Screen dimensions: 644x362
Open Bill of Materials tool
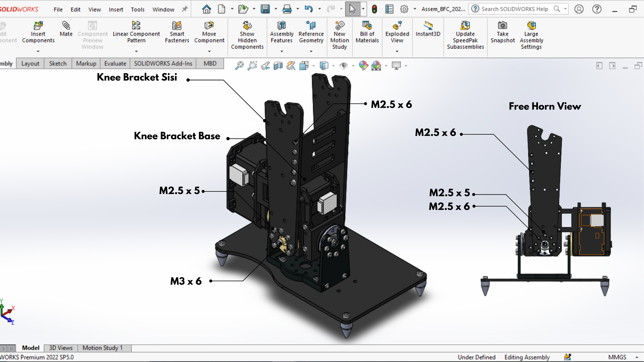[x=367, y=32]
